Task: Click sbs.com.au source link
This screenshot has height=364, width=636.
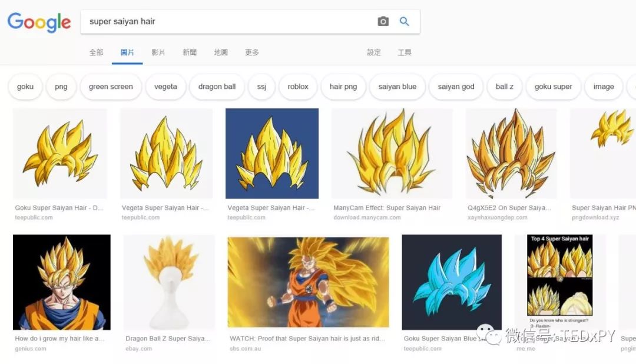Action: point(246,349)
